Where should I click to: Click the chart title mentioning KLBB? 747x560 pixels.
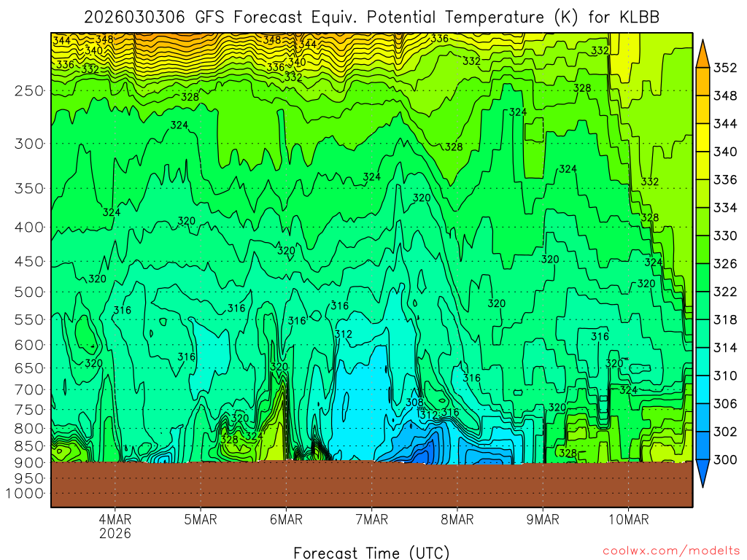(371, 17)
